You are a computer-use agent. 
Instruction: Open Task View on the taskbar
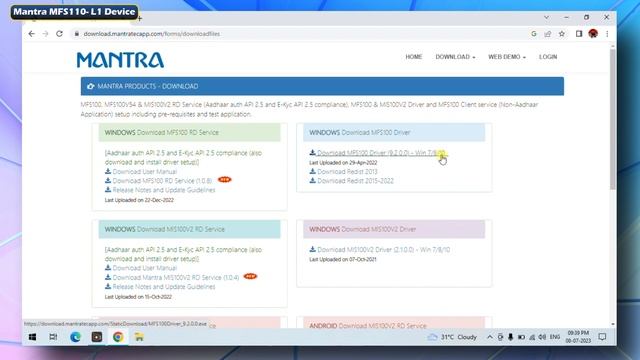point(53,337)
